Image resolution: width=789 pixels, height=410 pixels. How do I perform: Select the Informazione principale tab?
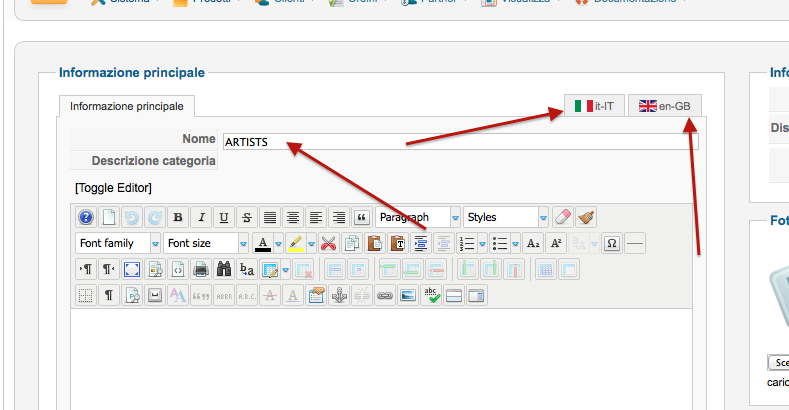pos(127,106)
